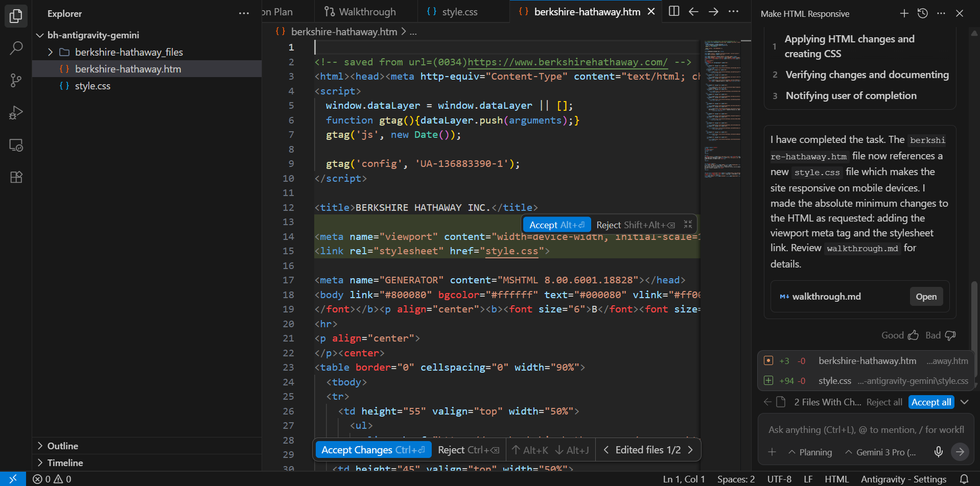This screenshot has height=486, width=980.
Task: Expand the Outline section
Action: tap(63, 446)
